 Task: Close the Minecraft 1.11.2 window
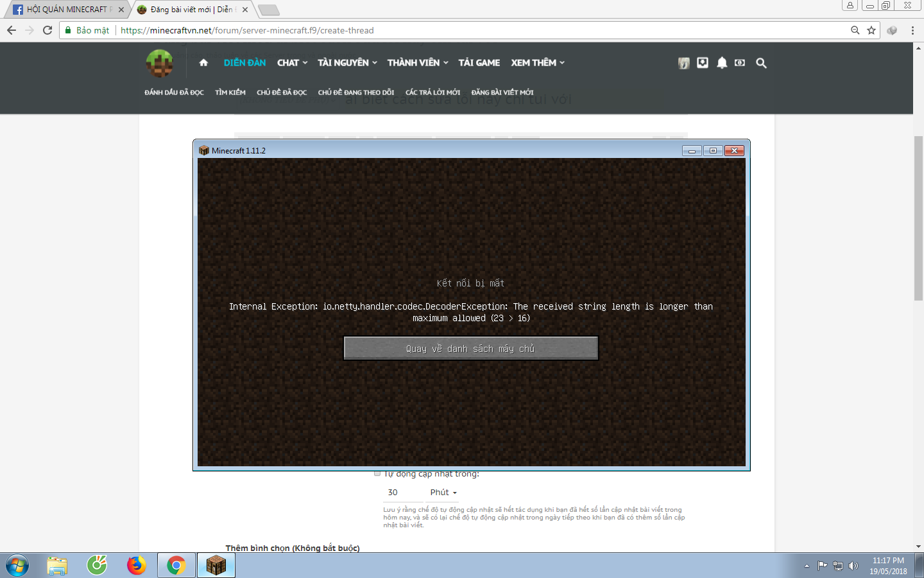click(734, 150)
